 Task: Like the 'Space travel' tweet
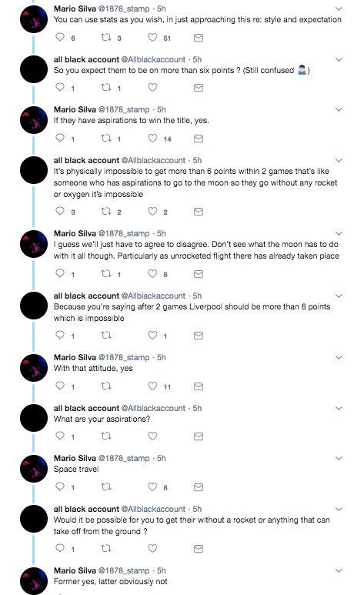coord(152,486)
